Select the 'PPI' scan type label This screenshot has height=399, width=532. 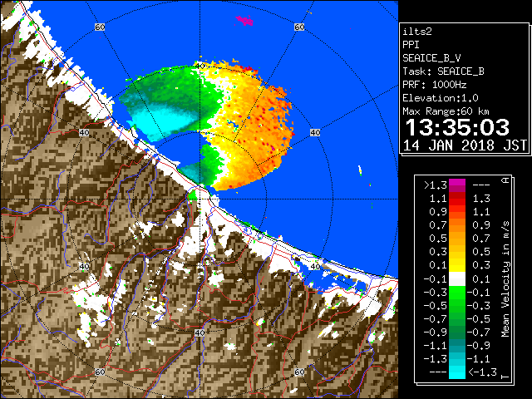(x=411, y=45)
